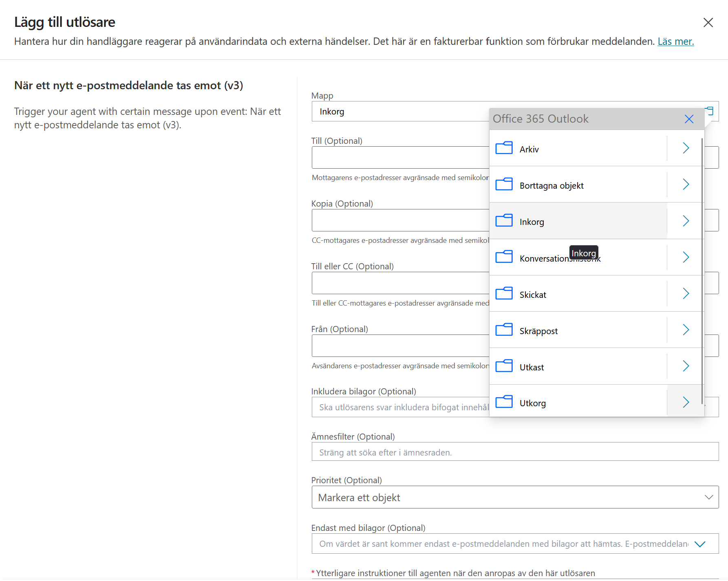Expand subfolders of Utkorg
This screenshot has width=728, height=581.
point(686,402)
